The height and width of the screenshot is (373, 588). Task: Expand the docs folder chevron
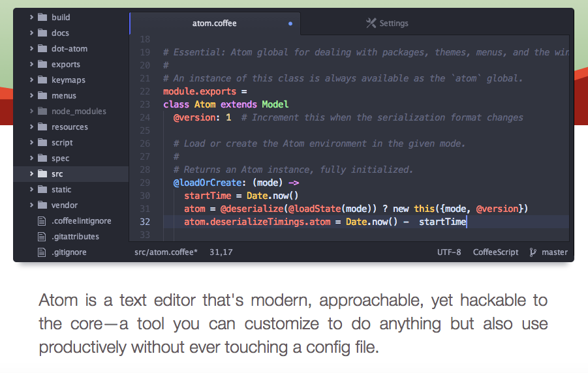31,33
